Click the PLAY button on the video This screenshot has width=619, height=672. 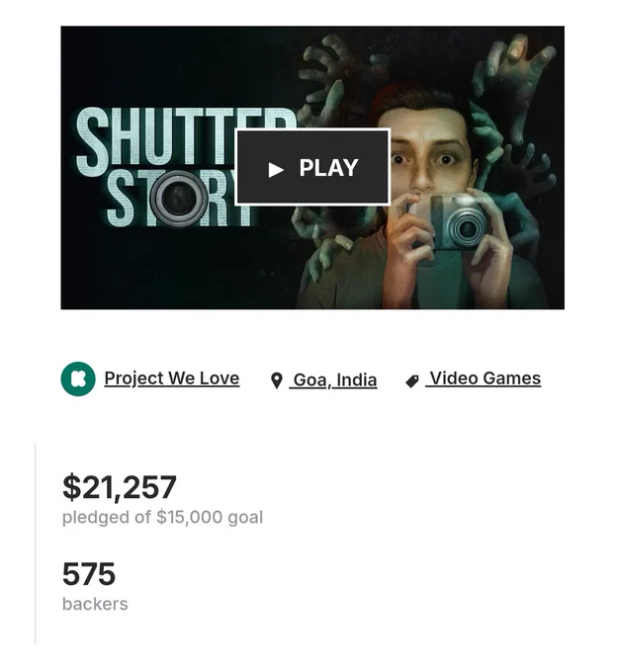pos(312,167)
